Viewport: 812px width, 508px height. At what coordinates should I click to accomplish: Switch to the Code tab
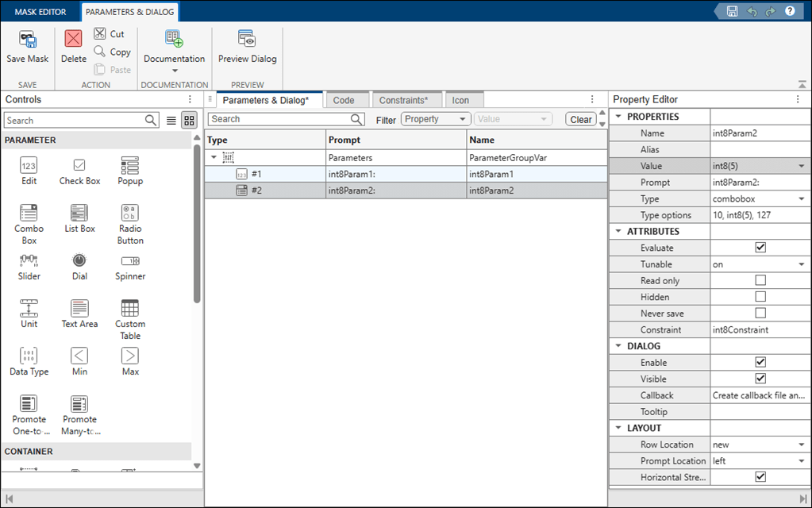pyautogui.click(x=344, y=100)
